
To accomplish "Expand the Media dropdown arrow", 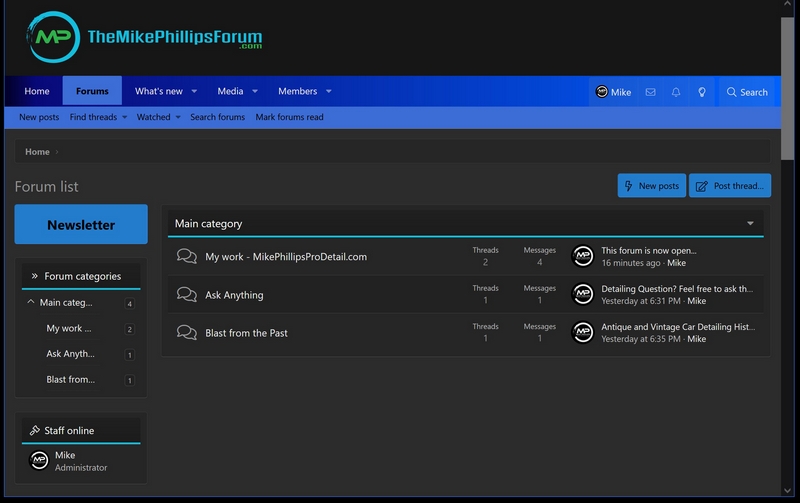I will pos(255,91).
